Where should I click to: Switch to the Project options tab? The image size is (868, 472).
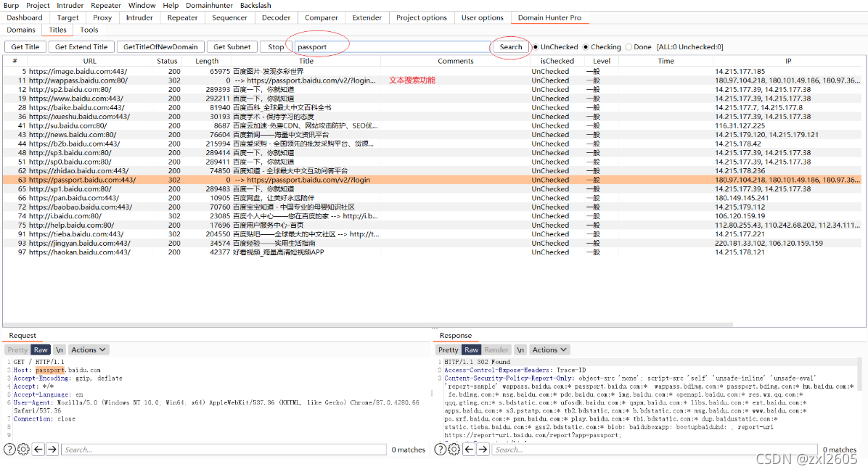point(422,17)
